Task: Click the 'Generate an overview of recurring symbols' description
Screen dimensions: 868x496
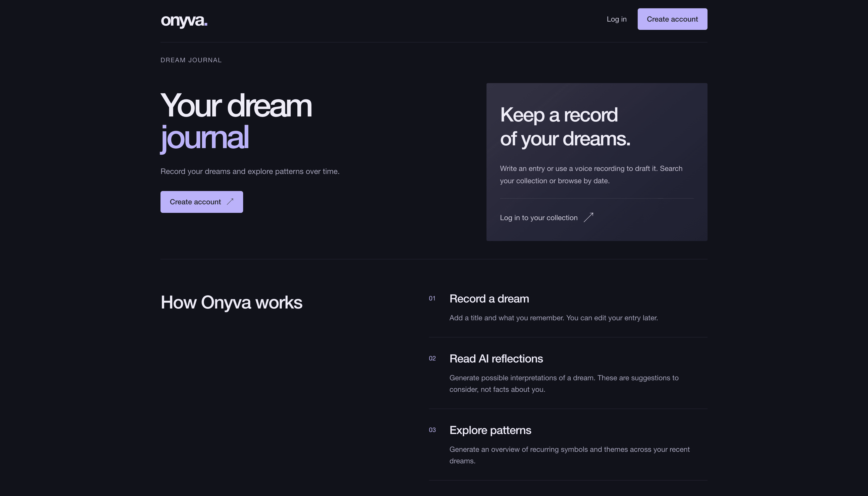Action: pyautogui.click(x=569, y=455)
